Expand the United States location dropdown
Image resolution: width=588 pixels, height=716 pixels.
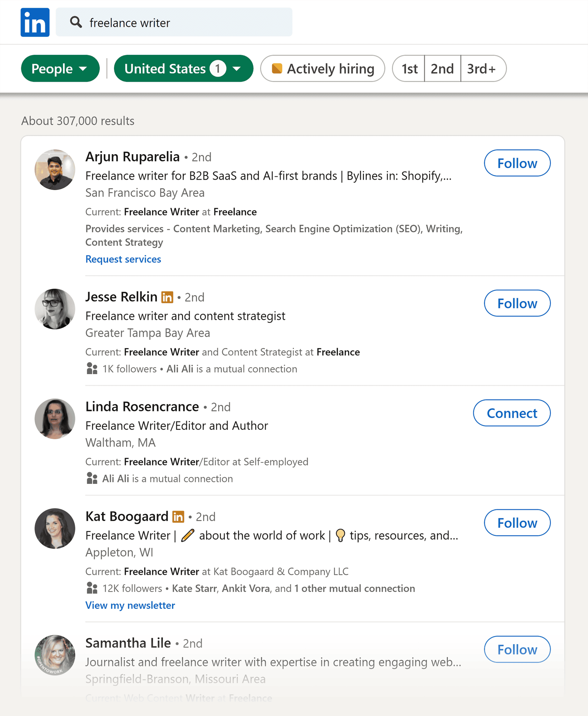(184, 69)
